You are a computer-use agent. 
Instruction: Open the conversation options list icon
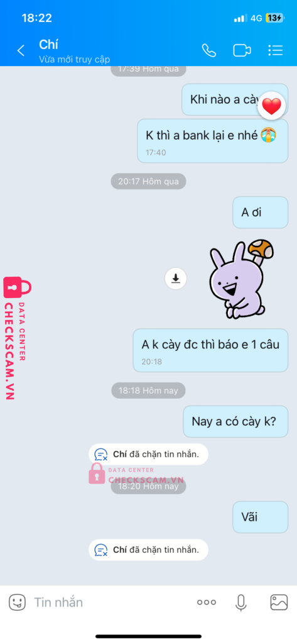coord(275,50)
